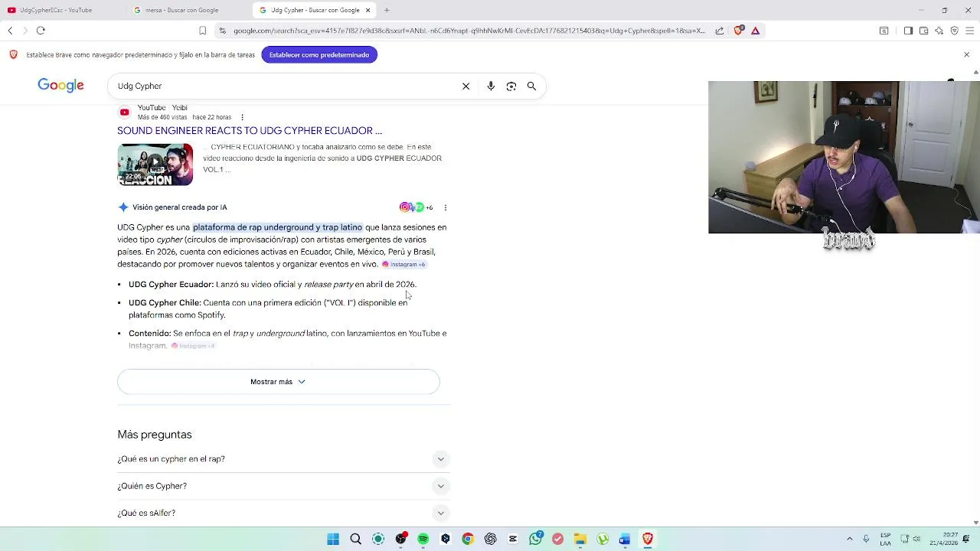This screenshot has width=980, height=551.
Task: Open Instagram +4 source chip
Action: (x=193, y=346)
